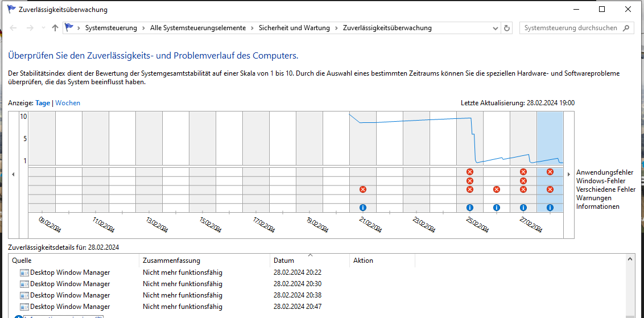Open the Sicherheit und Wartung breadcrumb
The height and width of the screenshot is (318, 644).
(294, 28)
